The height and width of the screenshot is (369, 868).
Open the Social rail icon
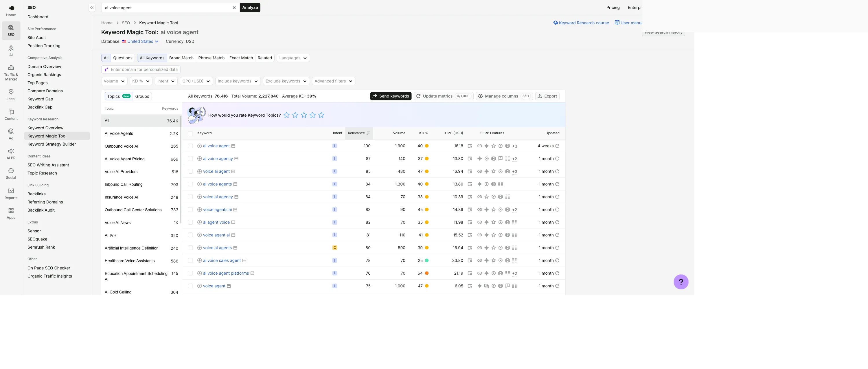pyautogui.click(x=11, y=173)
